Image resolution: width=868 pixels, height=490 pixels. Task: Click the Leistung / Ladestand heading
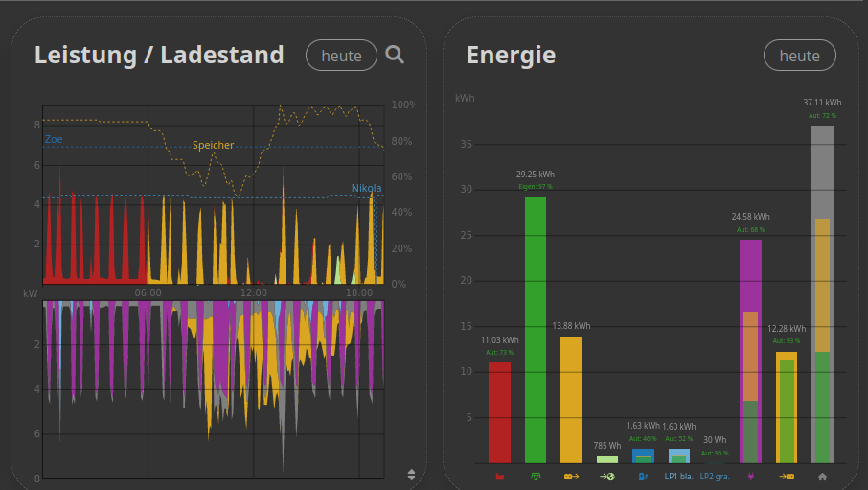159,55
